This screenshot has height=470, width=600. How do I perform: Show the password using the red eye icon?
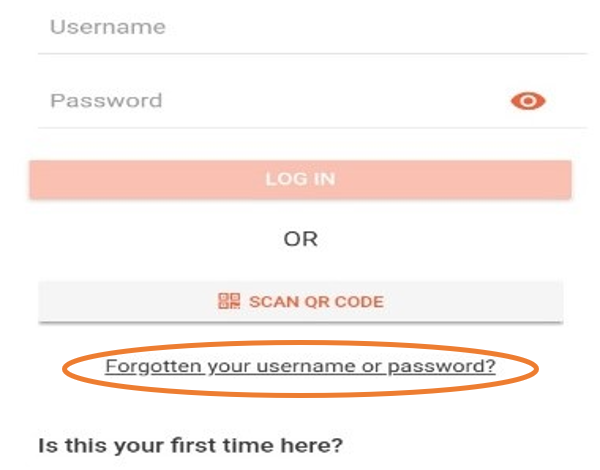[527, 100]
